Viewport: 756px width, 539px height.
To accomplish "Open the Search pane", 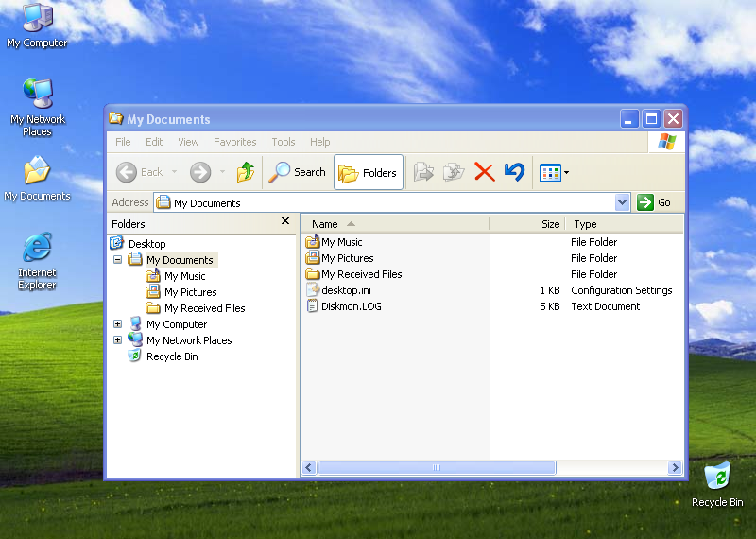I will pyautogui.click(x=297, y=172).
